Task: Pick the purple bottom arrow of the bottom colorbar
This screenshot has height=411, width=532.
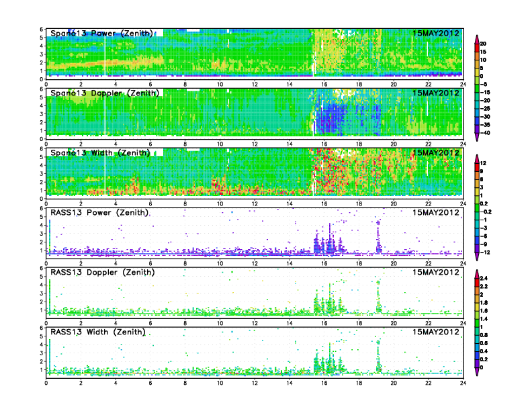Action: click(477, 372)
